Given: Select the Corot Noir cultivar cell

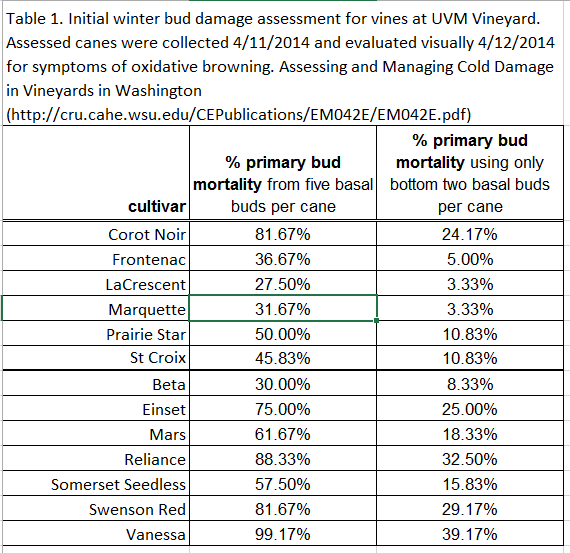Looking at the screenshot, I should tap(96, 234).
